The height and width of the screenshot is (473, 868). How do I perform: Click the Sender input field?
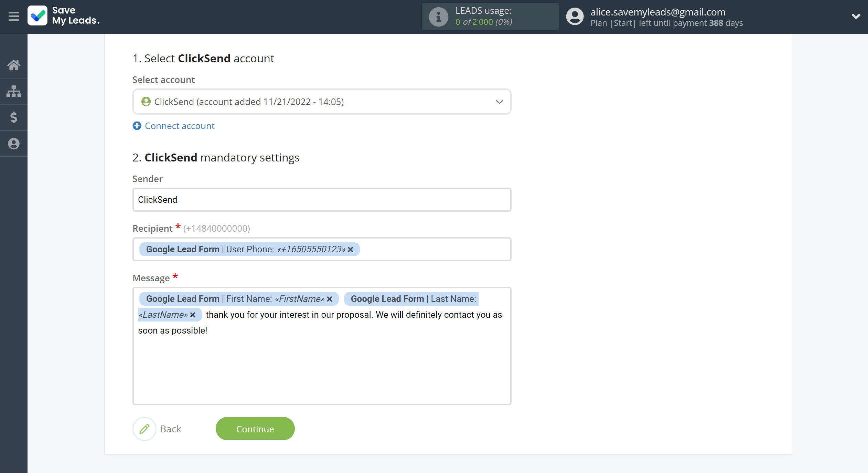(x=322, y=200)
